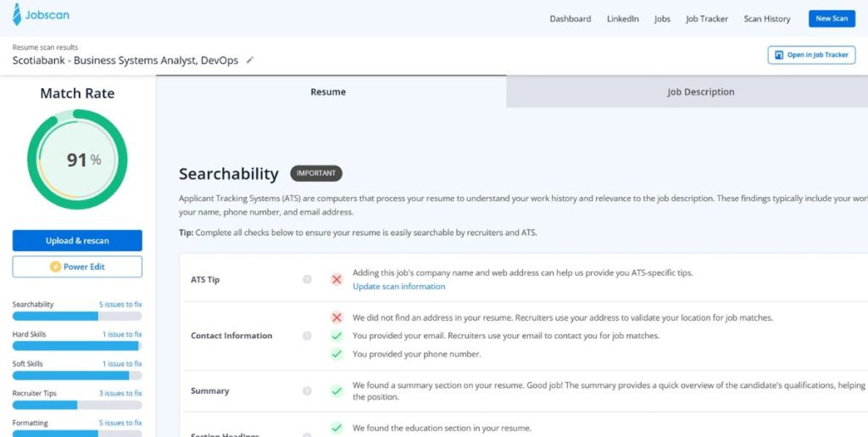Click the scan title Scotiabank - Business Systems Analyst

pyautogui.click(x=125, y=60)
